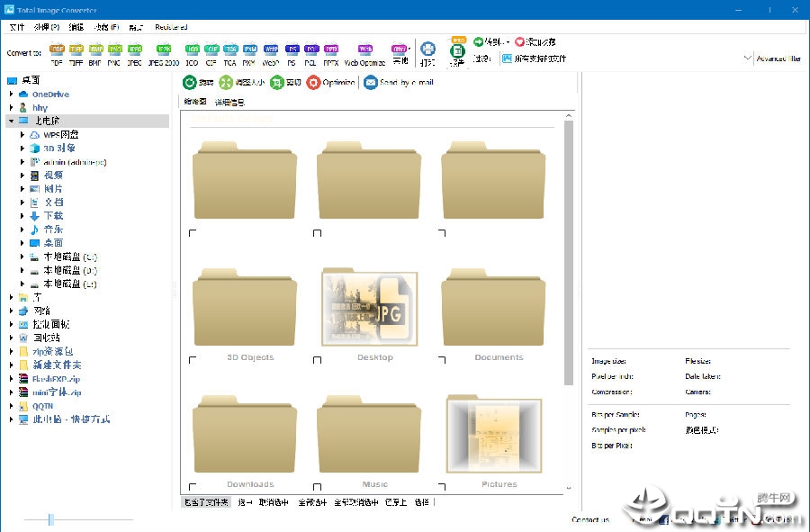Click the Contact us link
The width and height of the screenshot is (810, 532).
click(590, 519)
